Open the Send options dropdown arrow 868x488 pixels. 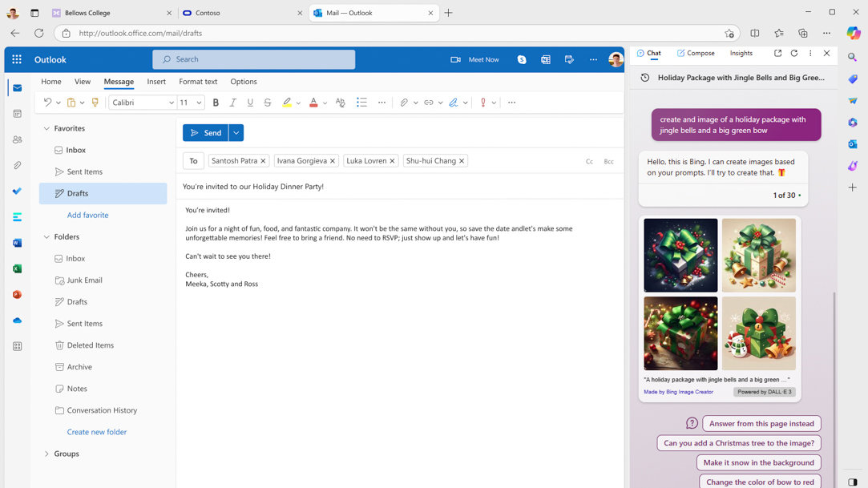click(x=236, y=133)
